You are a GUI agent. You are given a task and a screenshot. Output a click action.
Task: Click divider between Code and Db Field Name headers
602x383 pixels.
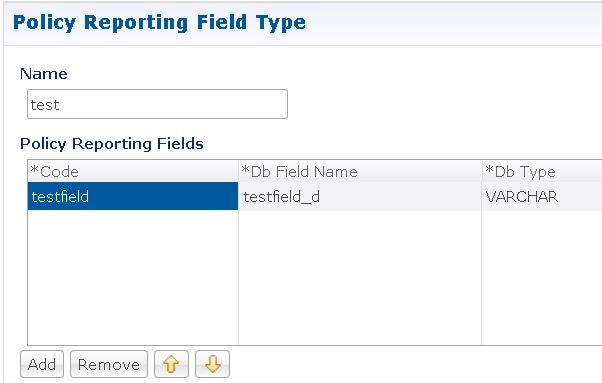point(238,171)
